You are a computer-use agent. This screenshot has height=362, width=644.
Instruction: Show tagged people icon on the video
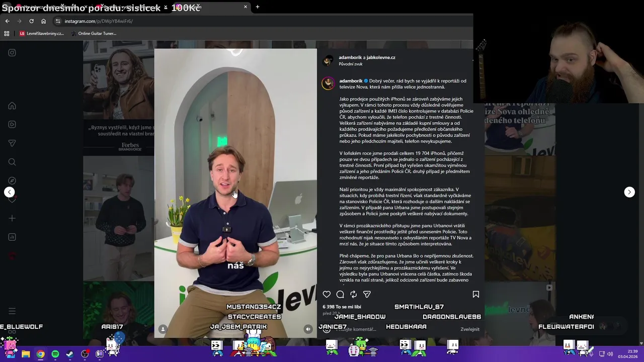coord(163,329)
